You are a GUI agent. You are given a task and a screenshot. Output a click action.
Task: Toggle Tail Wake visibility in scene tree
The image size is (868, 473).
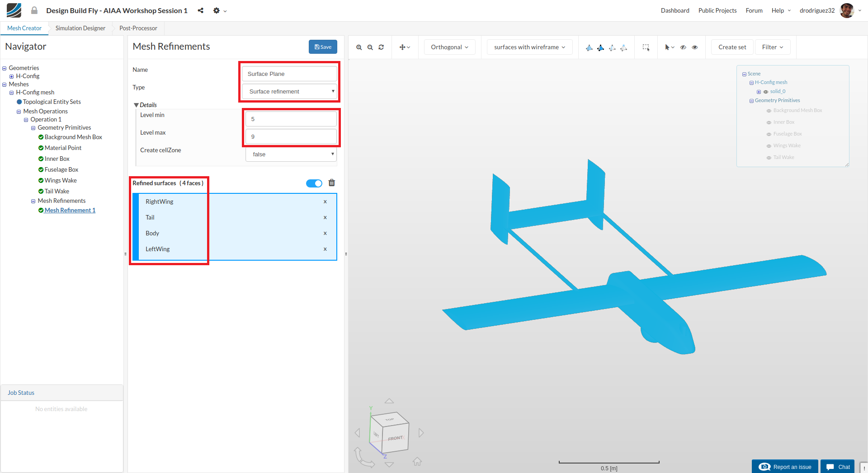pyautogui.click(x=769, y=158)
